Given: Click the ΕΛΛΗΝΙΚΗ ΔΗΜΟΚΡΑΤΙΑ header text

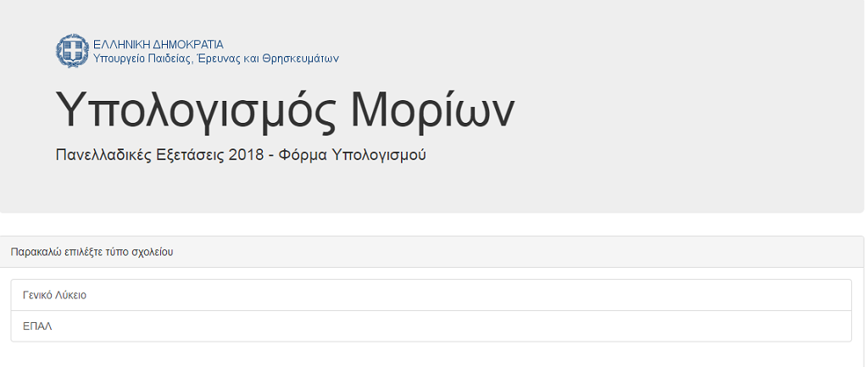Looking at the screenshot, I should tap(159, 44).
